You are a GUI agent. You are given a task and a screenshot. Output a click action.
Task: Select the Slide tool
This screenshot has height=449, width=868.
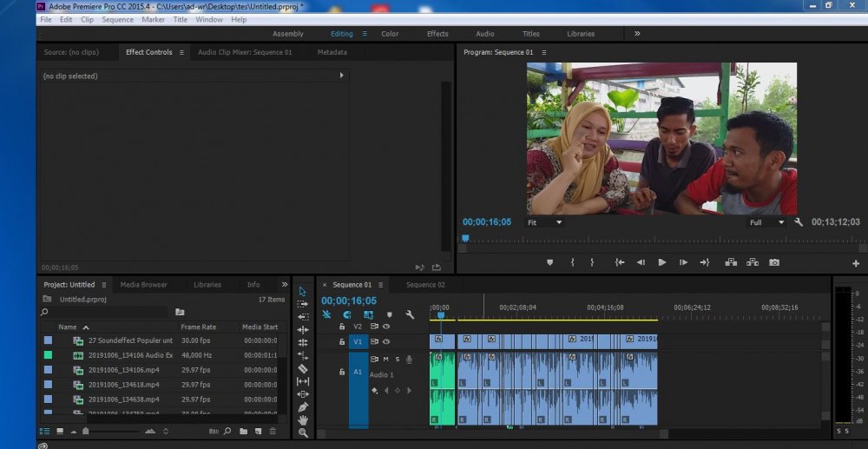tap(302, 394)
